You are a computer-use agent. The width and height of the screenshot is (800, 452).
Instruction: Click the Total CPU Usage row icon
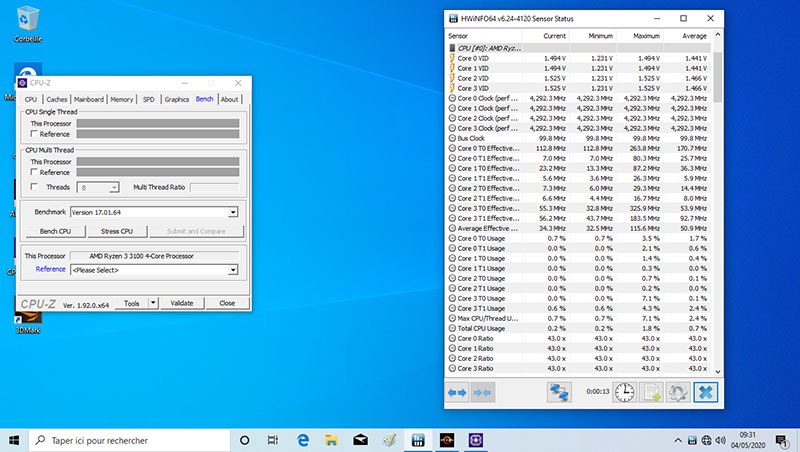(x=452, y=328)
